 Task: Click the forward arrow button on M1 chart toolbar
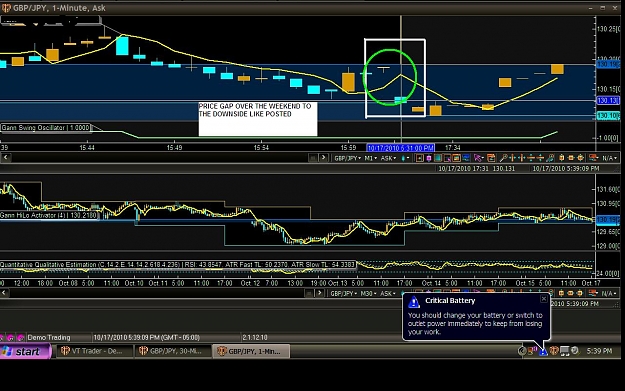click(x=323, y=158)
